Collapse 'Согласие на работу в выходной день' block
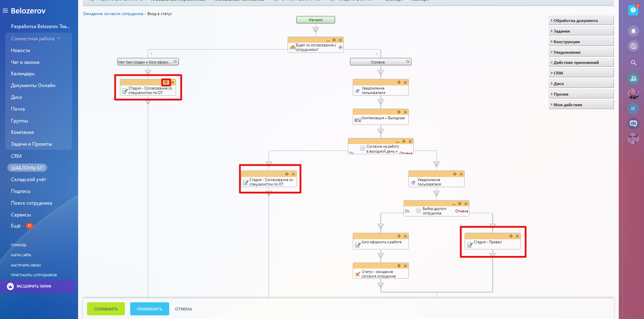 point(398,142)
